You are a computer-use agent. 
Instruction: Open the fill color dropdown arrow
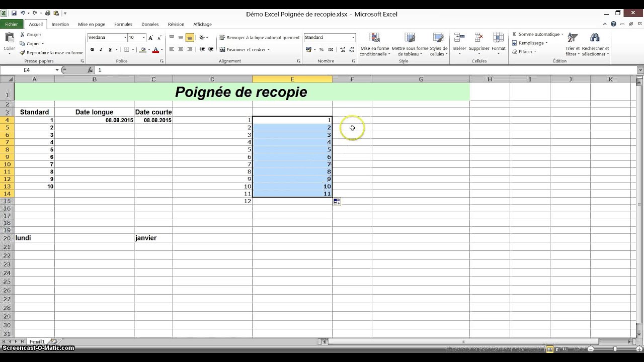click(x=148, y=50)
